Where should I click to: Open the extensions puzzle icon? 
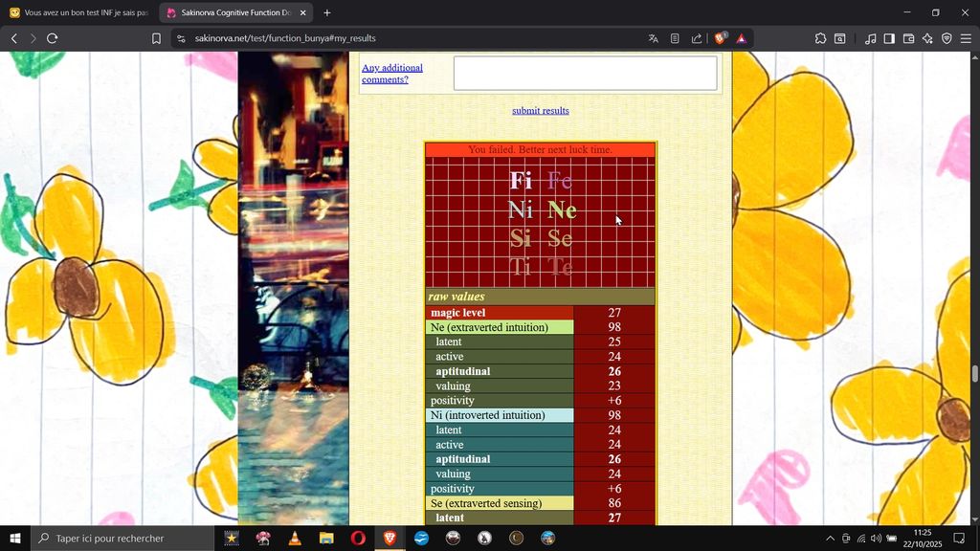tap(820, 38)
